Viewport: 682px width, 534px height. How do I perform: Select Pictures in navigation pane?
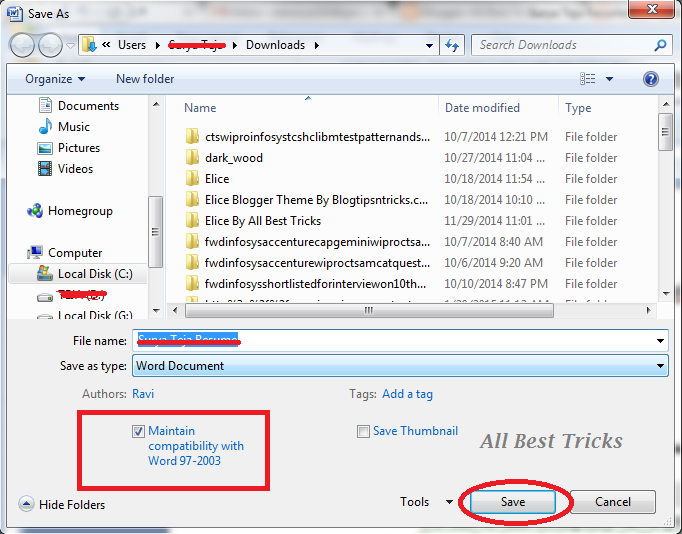tap(79, 148)
